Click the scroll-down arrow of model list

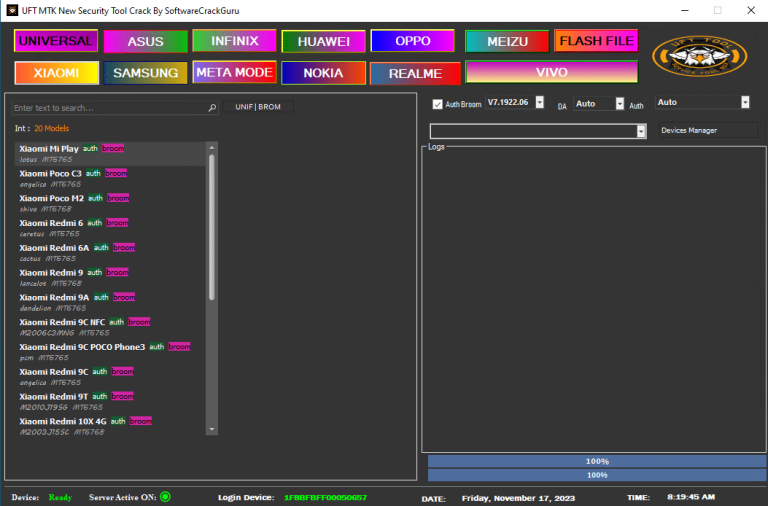pyautogui.click(x=212, y=429)
